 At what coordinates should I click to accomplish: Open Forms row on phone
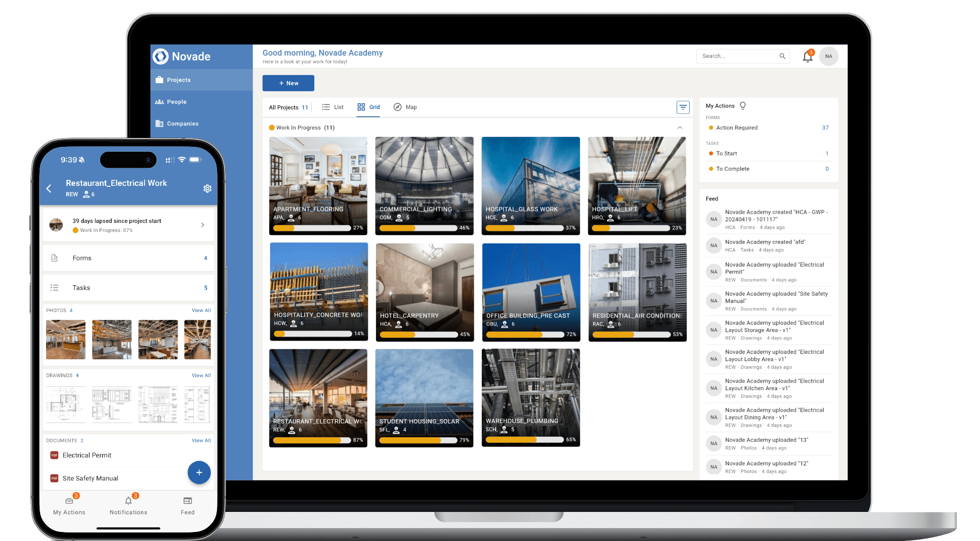pyautogui.click(x=128, y=258)
